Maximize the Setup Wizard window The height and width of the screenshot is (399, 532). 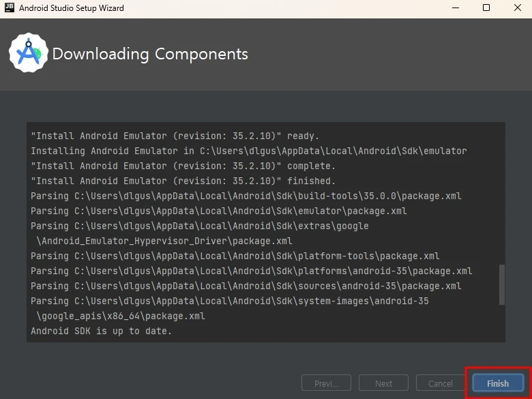486,8
